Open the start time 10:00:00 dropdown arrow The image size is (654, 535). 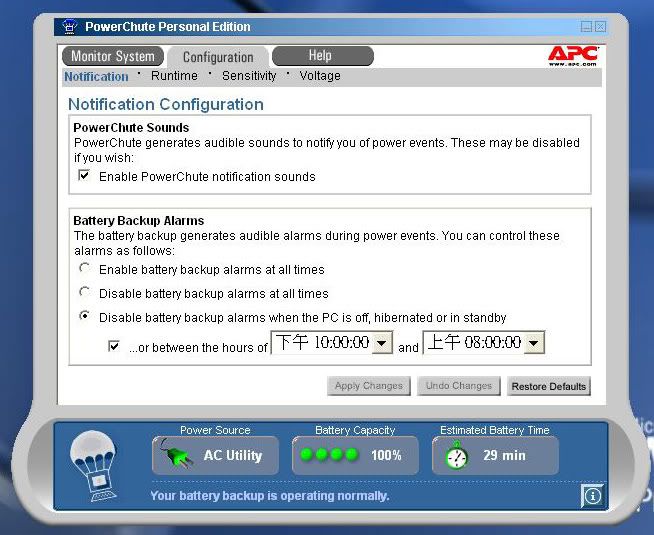[x=381, y=343]
